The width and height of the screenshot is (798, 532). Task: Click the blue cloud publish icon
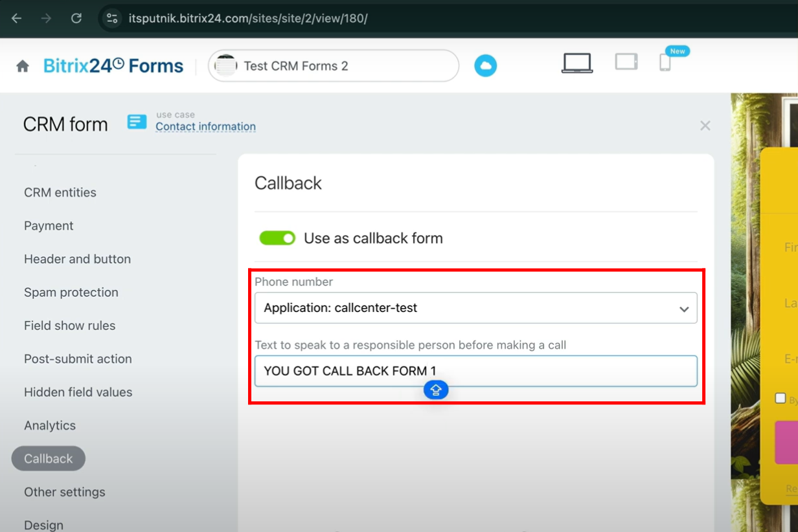[485, 66]
